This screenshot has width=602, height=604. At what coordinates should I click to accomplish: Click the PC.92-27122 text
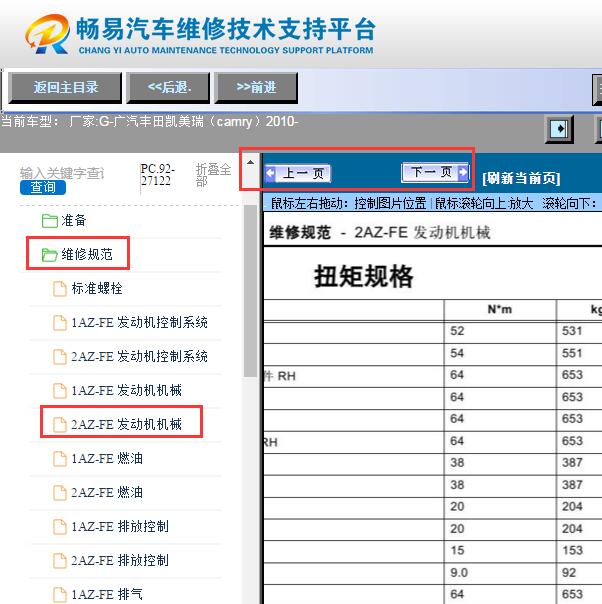158,174
